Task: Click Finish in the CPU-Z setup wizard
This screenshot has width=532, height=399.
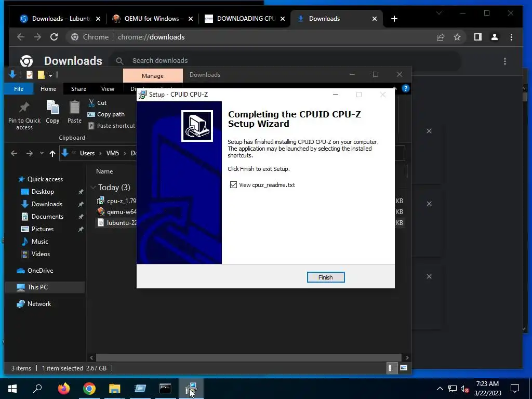Action: pos(325,277)
